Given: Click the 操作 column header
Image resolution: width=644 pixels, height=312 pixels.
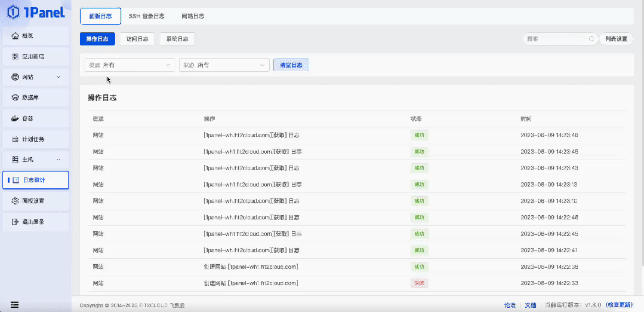Looking at the screenshot, I should coord(209,119).
